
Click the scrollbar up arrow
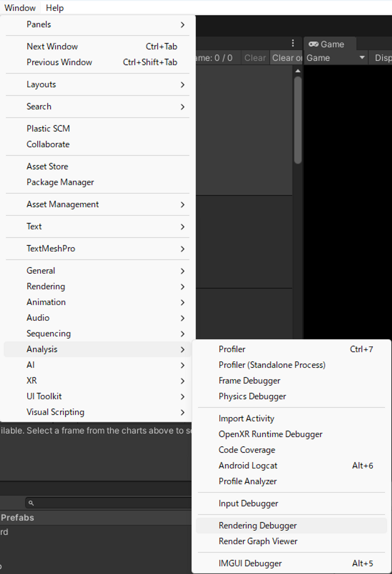point(298,71)
